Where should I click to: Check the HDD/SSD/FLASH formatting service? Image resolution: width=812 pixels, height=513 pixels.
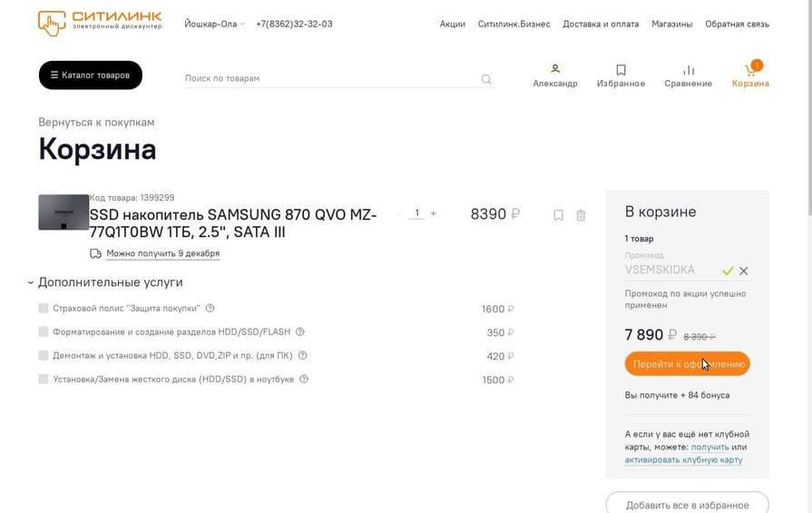(44, 332)
